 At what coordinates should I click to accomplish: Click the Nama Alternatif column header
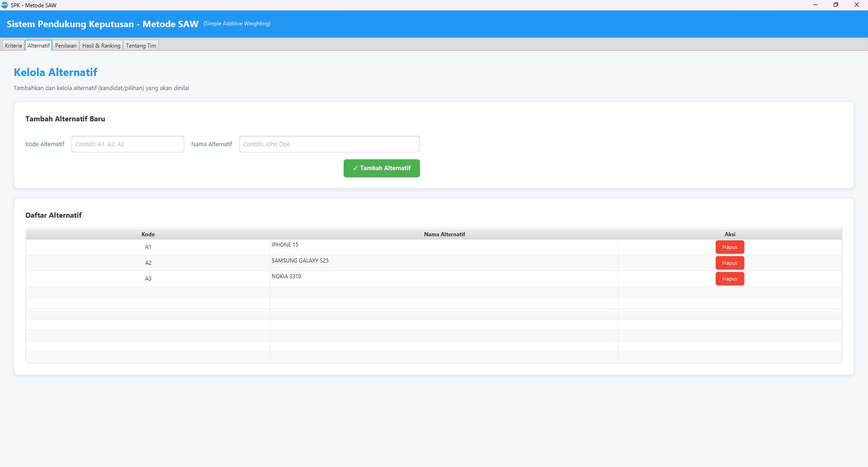click(444, 234)
